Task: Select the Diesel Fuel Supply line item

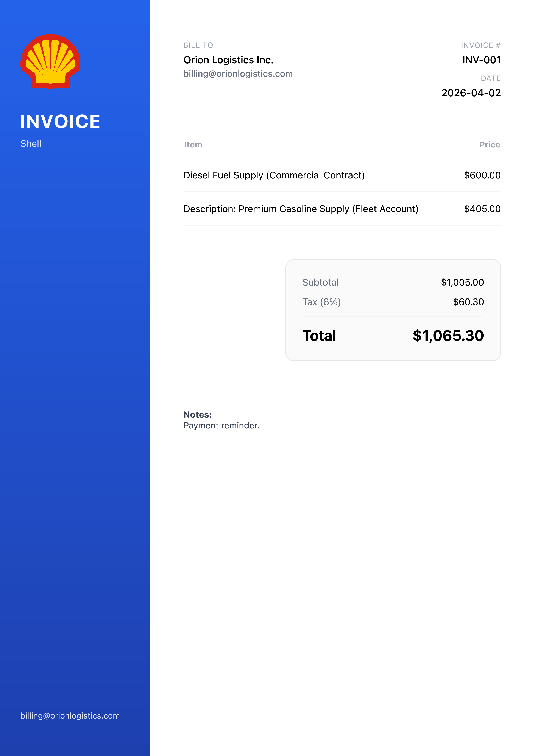Action: [274, 175]
